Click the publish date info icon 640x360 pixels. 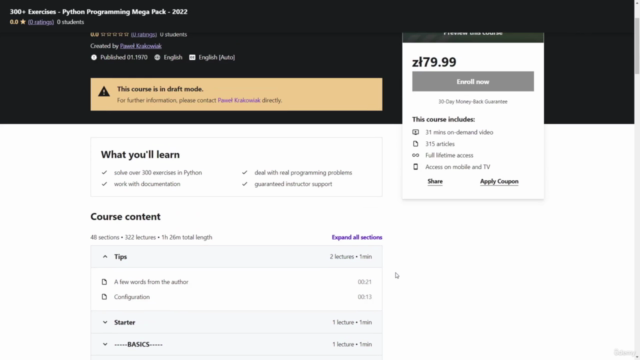[x=94, y=58]
